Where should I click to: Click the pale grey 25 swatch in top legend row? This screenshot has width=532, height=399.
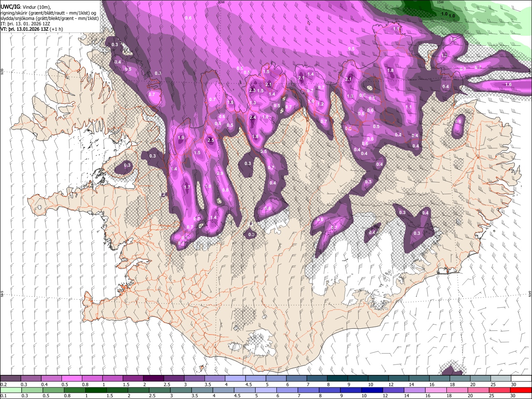(x=501, y=379)
